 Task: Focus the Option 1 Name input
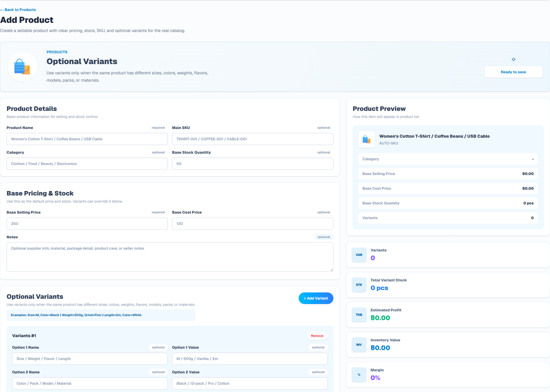click(90, 359)
